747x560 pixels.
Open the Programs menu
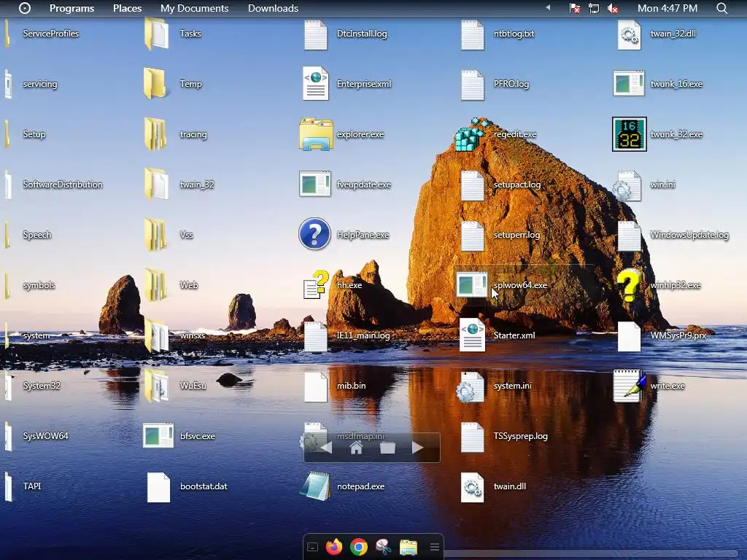[x=72, y=8]
